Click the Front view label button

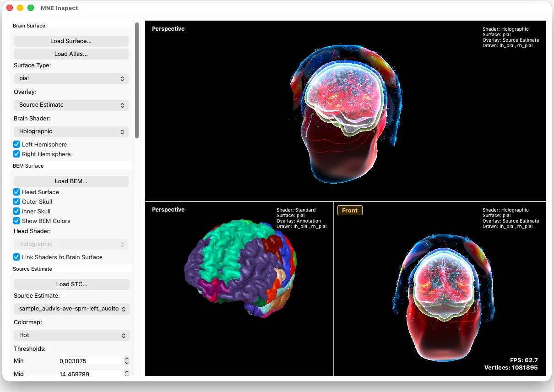tap(350, 210)
